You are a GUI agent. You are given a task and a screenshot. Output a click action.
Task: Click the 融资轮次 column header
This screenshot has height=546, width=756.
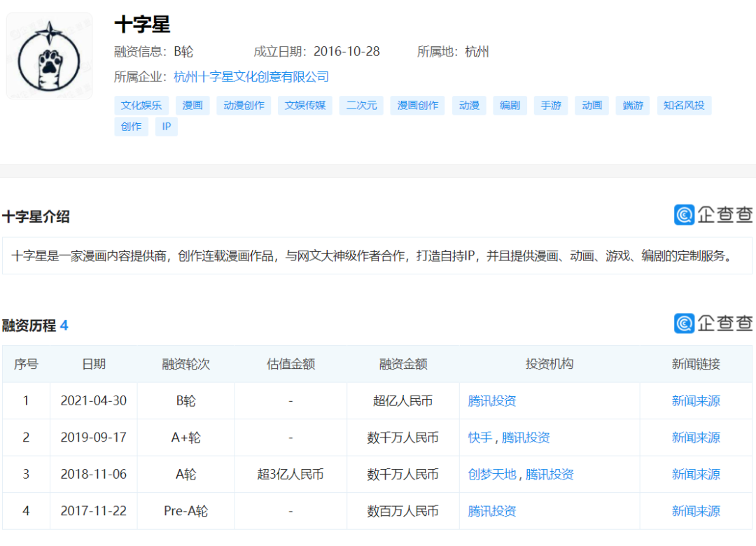186,364
